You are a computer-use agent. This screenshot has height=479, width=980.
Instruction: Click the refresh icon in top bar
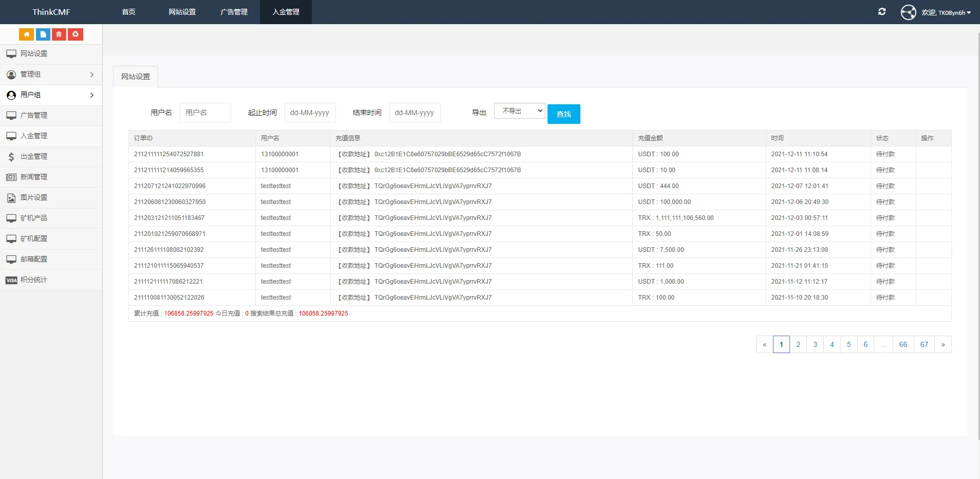click(x=881, y=12)
